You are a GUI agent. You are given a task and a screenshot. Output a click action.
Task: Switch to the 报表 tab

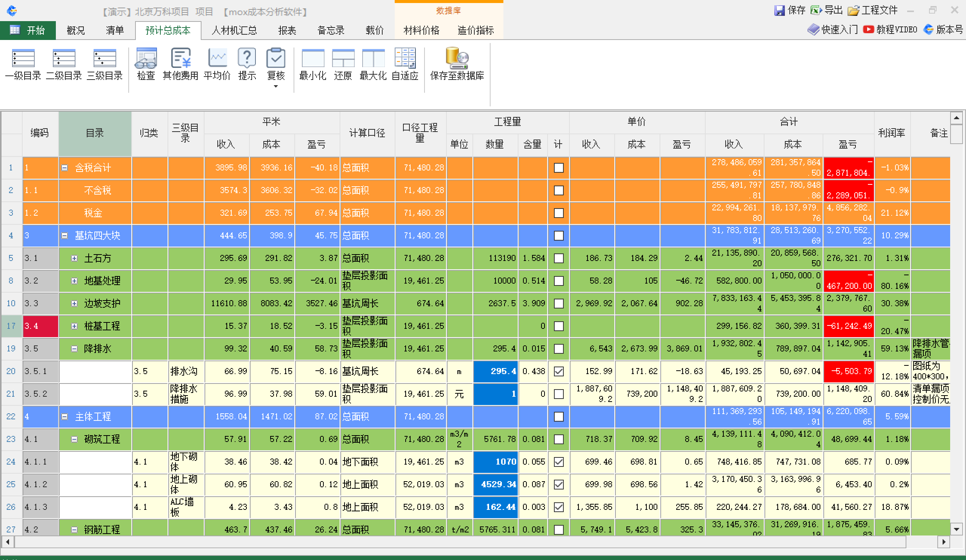pyautogui.click(x=287, y=30)
